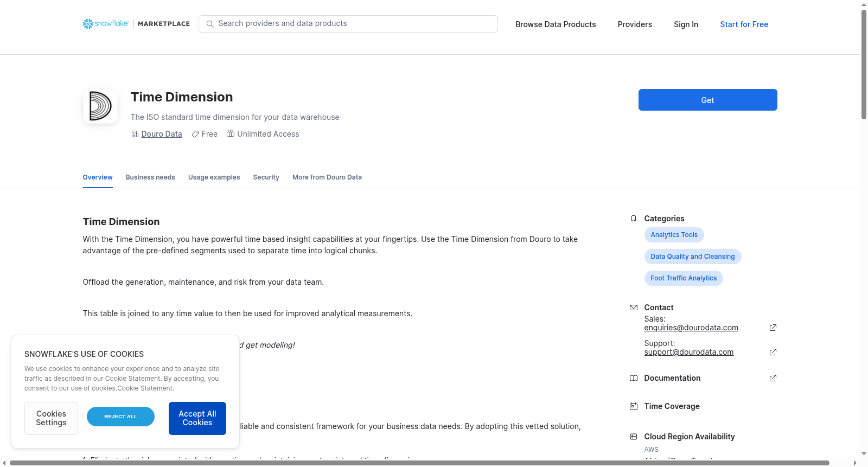Image resolution: width=868 pixels, height=467 pixels.
Task: Click the gift icon beside Unlimited Access
Action: (231, 133)
